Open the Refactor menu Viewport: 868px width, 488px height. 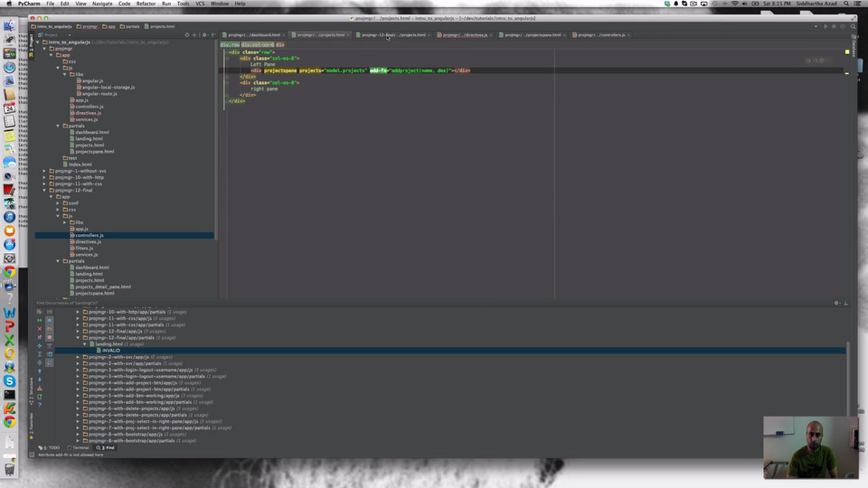coord(146,3)
